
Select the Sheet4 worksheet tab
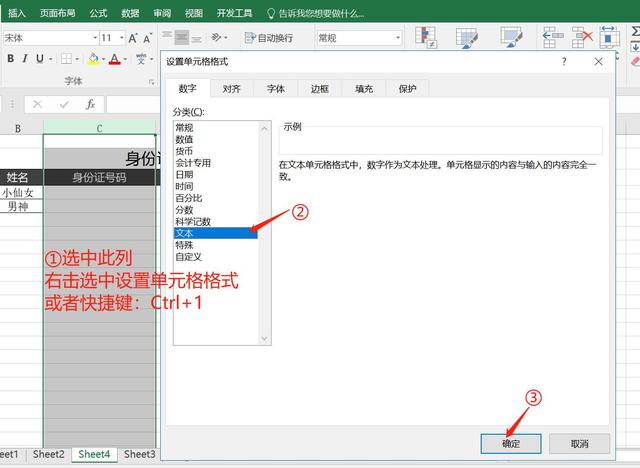[x=94, y=454]
